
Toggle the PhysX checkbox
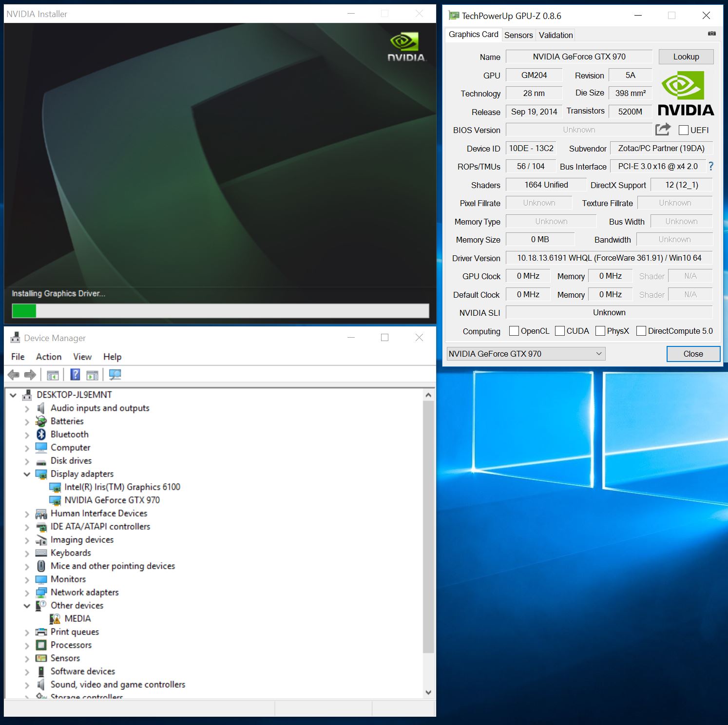600,331
